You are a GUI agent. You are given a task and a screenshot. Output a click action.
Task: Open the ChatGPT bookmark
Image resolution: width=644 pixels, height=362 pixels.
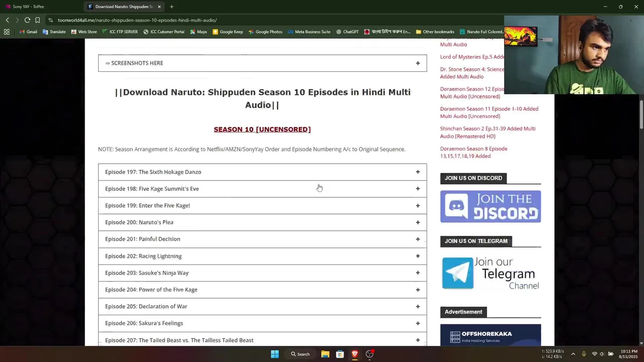click(347, 32)
